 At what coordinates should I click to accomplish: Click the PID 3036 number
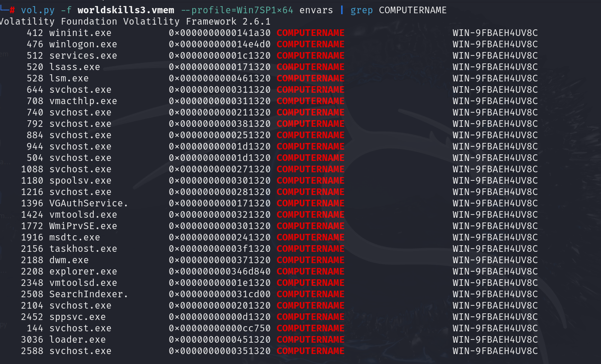32,340
